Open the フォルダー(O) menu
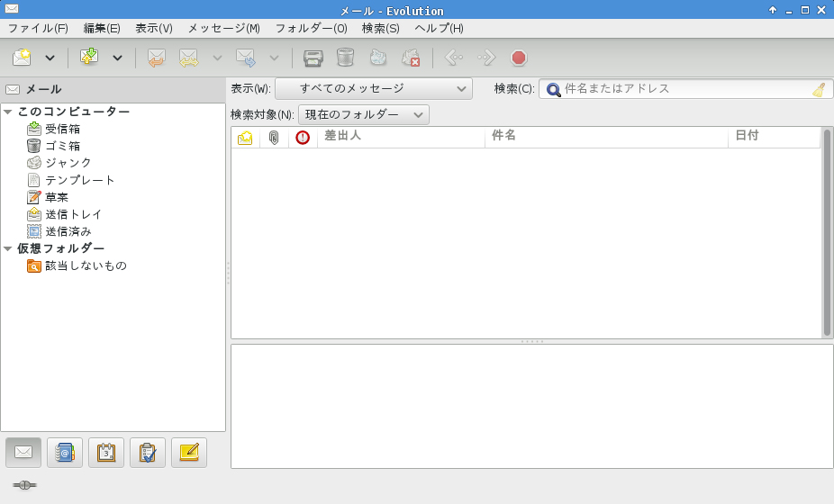Viewport: 834px width, 504px height. click(x=311, y=28)
